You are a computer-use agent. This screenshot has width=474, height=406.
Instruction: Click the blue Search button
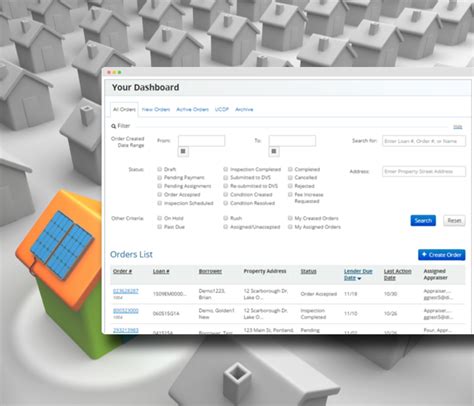click(423, 221)
